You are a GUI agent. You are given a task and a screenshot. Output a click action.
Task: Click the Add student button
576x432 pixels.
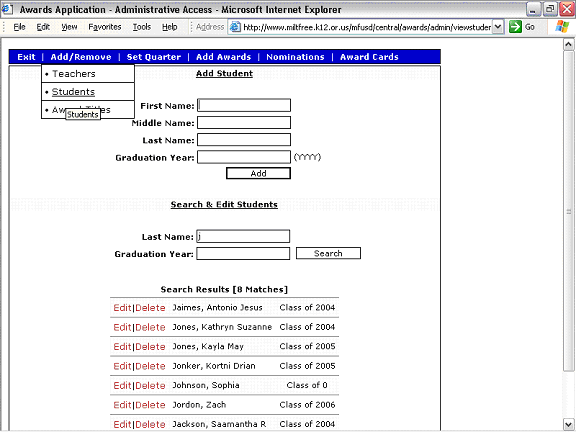(x=258, y=173)
